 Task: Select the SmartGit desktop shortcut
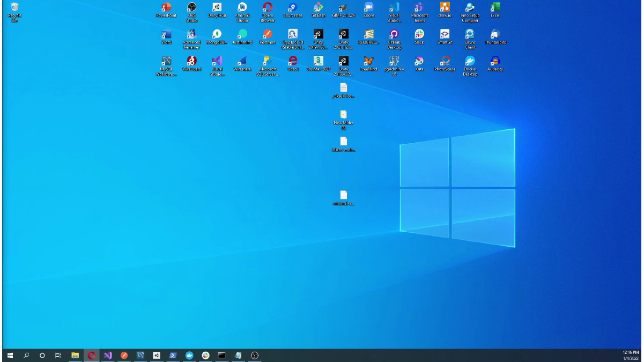point(445,36)
